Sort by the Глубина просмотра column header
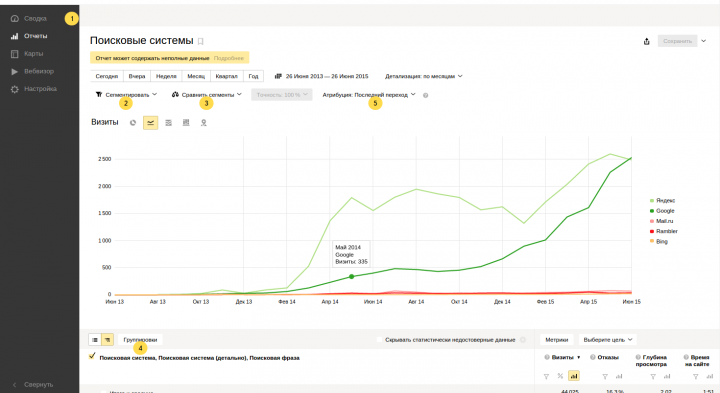The height and width of the screenshot is (393, 720). [x=651, y=360]
